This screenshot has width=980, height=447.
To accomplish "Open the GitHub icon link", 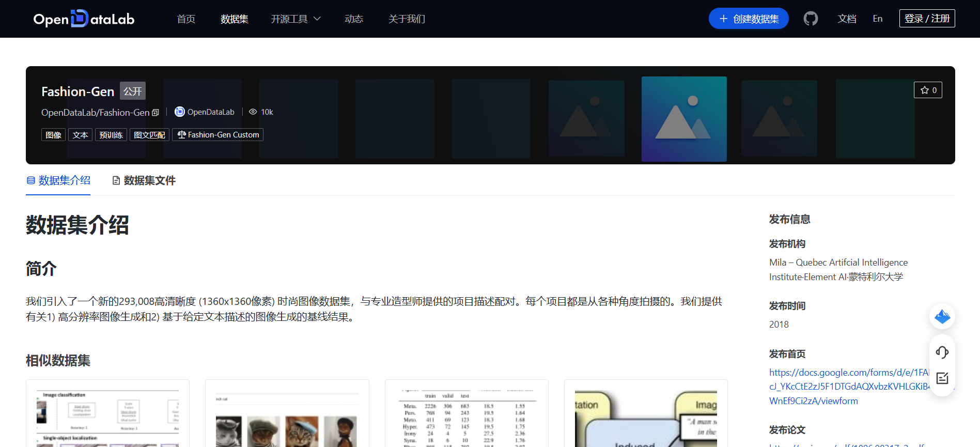I will point(811,19).
